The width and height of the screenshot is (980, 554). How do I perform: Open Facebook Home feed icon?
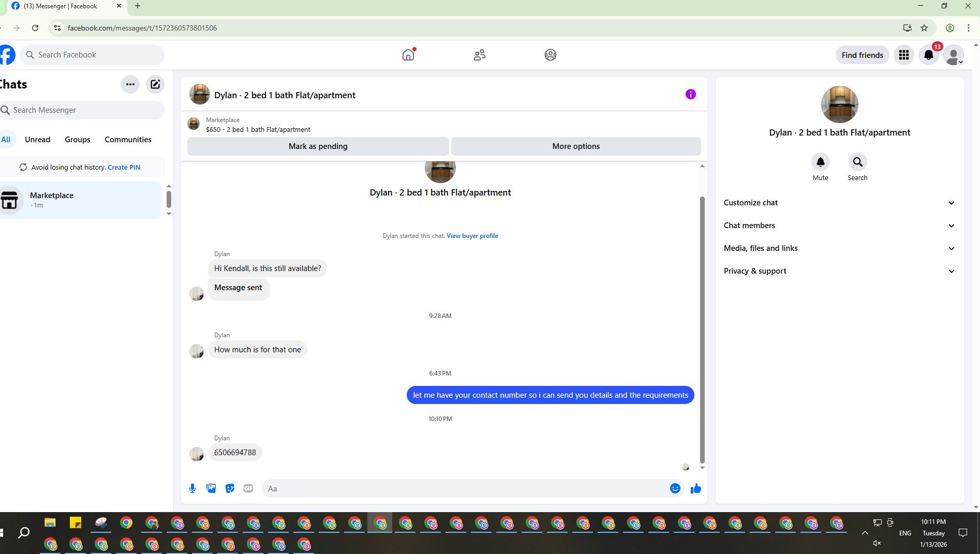[x=408, y=55]
